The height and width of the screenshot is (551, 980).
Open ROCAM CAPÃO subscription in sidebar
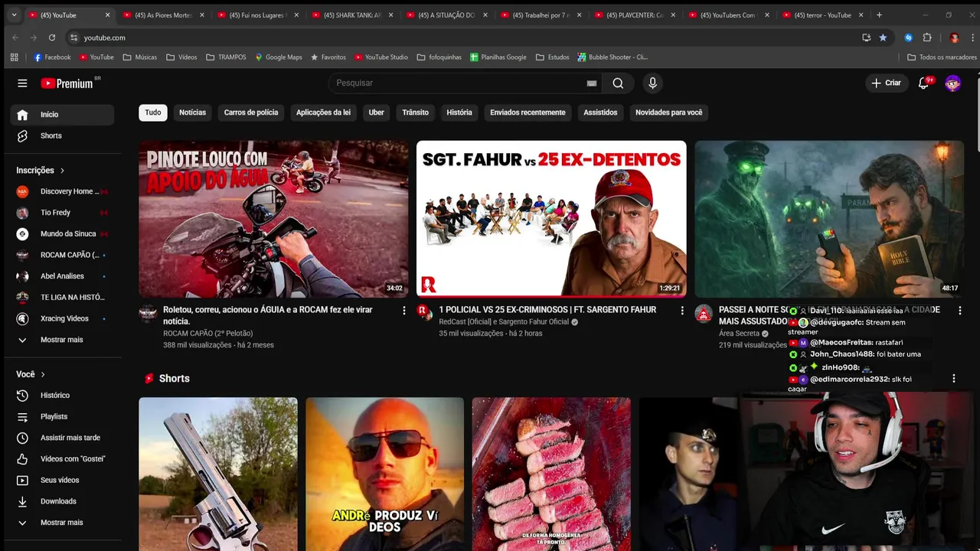tap(63, 255)
